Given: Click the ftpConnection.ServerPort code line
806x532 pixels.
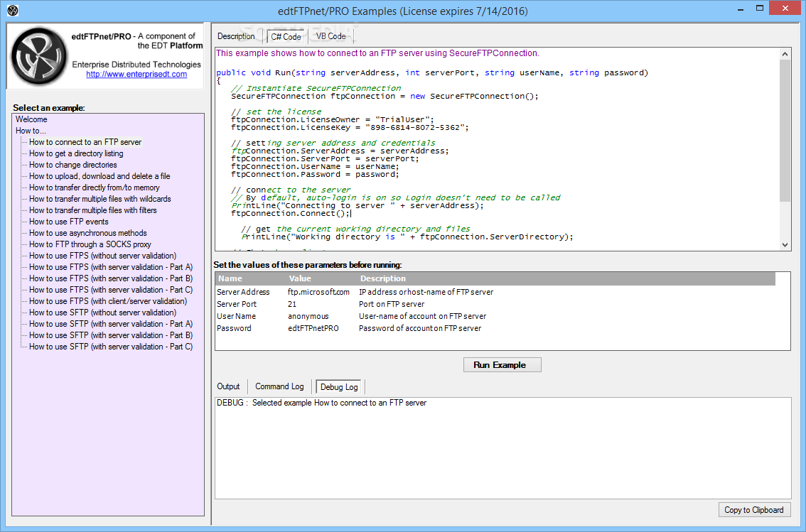Looking at the screenshot, I should pyautogui.click(x=325, y=158).
